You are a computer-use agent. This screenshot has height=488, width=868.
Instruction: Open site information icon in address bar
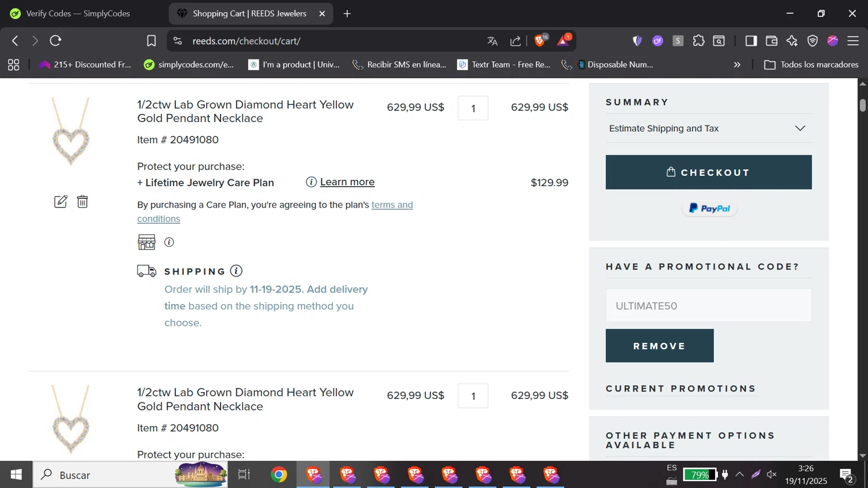178,41
